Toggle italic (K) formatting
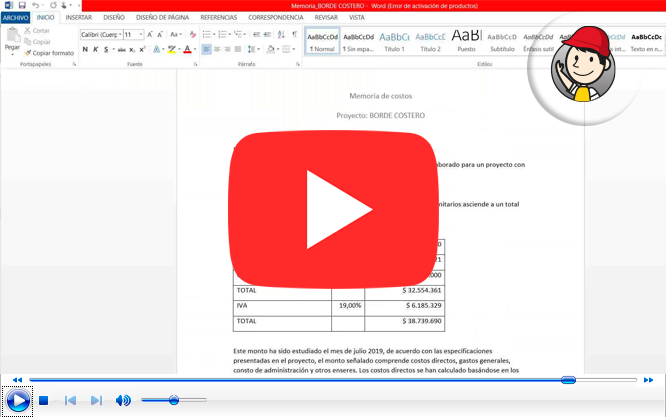Image resolution: width=666 pixels, height=417 pixels. [96, 49]
